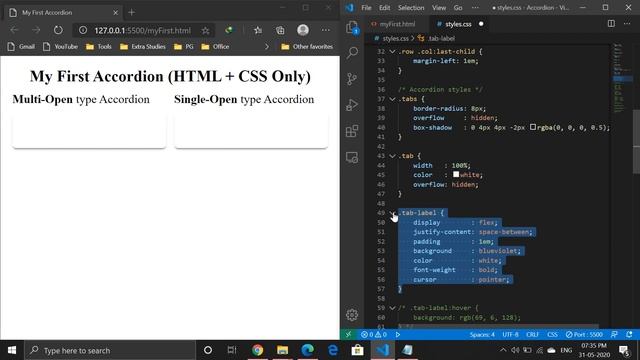This screenshot has height=360, width=640.
Task: Show errors and warnings in status bar
Action: click(373, 334)
